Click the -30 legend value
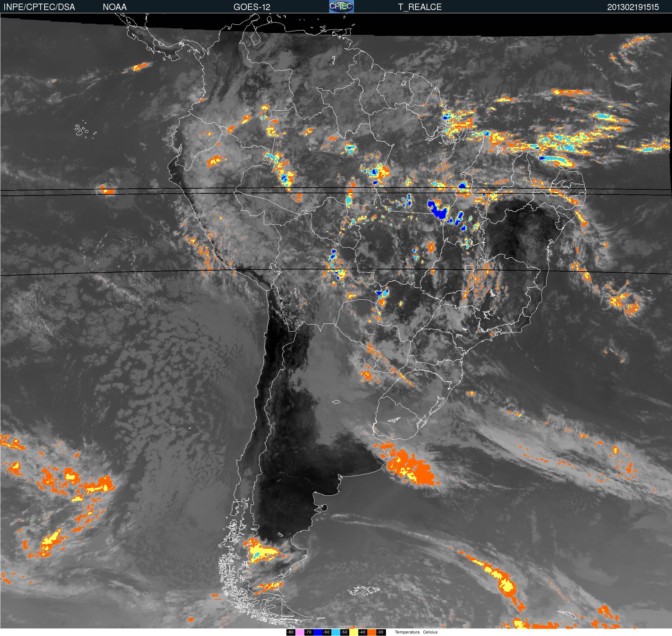Screen dimensions: 672x636 click(x=380, y=632)
